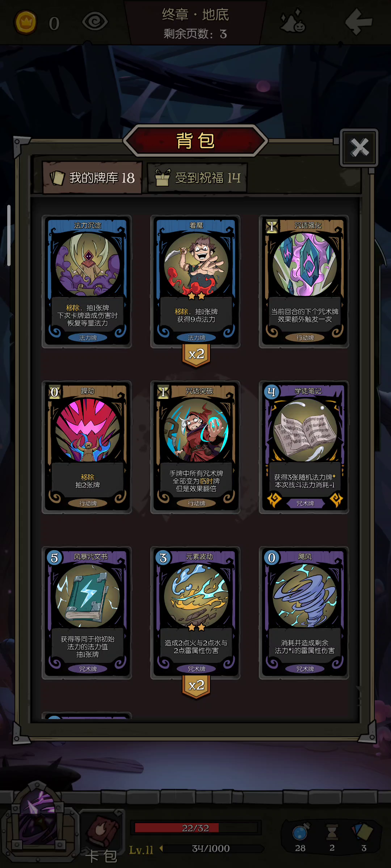Click the red health bar 22/32
The image size is (391, 868).
195,828
